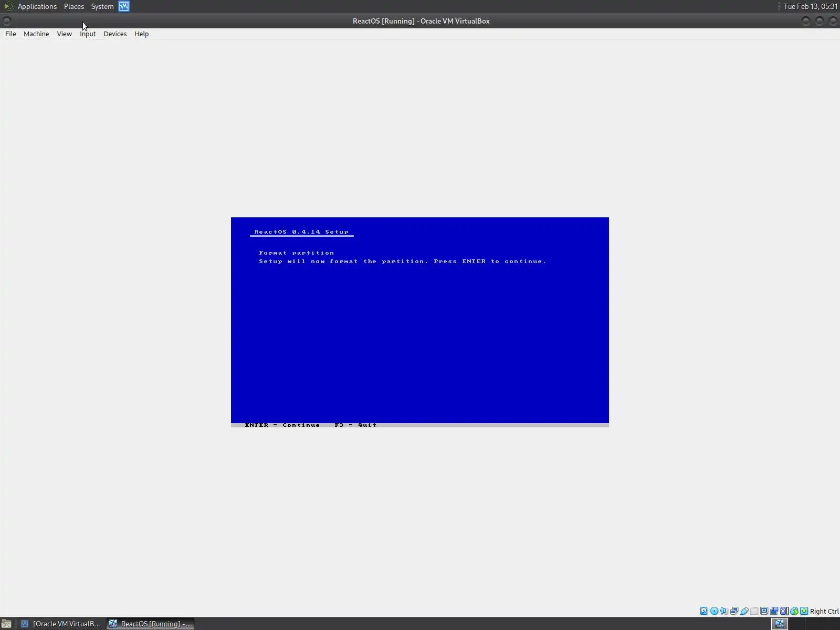Open the Devices menu
Screen dimensions: 840x630
tap(115, 34)
